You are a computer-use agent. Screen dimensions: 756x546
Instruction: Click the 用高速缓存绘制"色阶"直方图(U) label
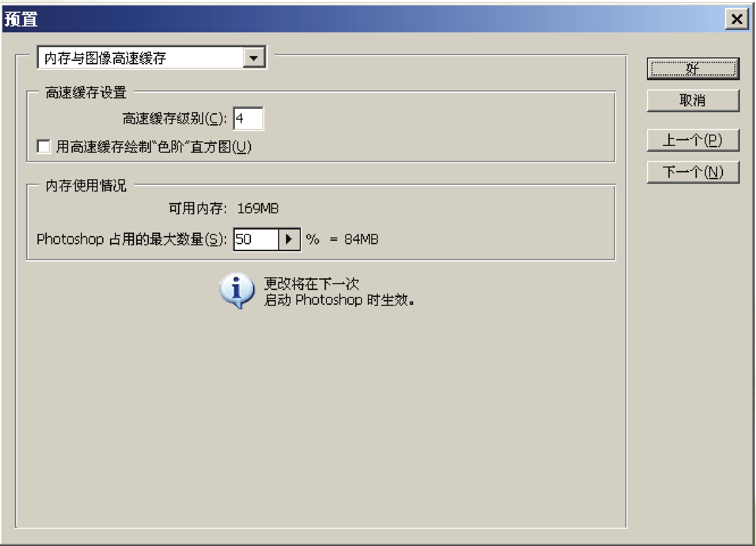154,147
